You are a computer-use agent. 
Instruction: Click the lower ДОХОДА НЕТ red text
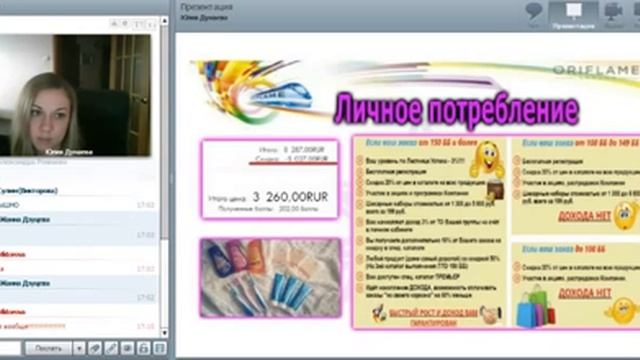click(584, 293)
